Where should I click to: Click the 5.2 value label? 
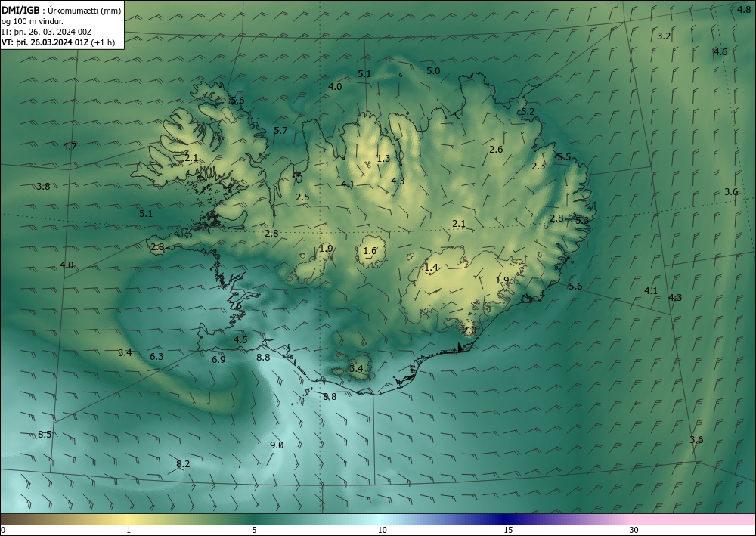(528, 112)
